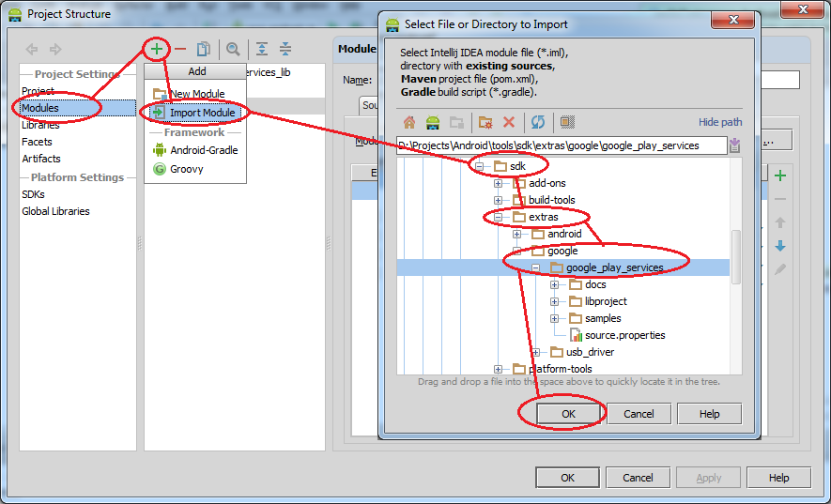Click the Android project directory icon
Image resolution: width=831 pixels, height=504 pixels.
[x=433, y=122]
